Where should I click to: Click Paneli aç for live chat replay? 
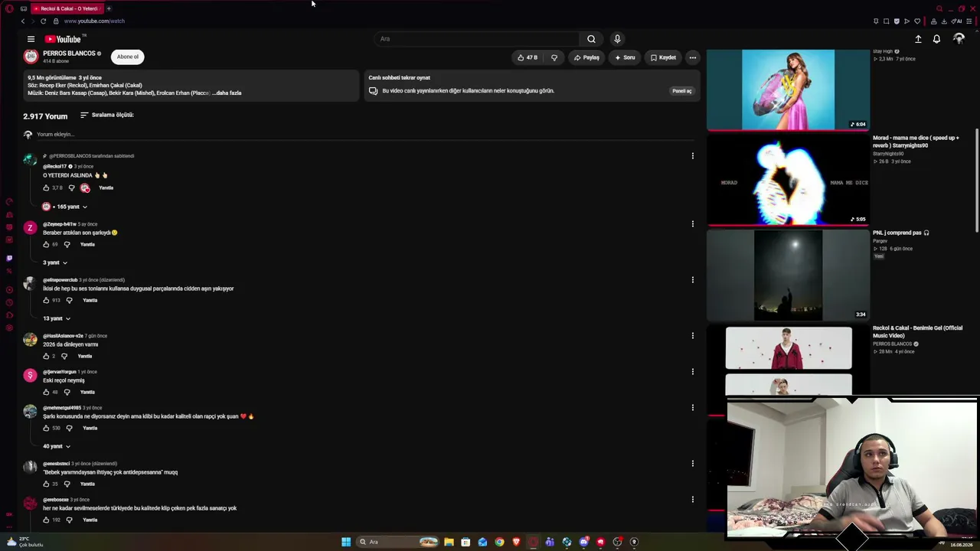click(x=682, y=91)
